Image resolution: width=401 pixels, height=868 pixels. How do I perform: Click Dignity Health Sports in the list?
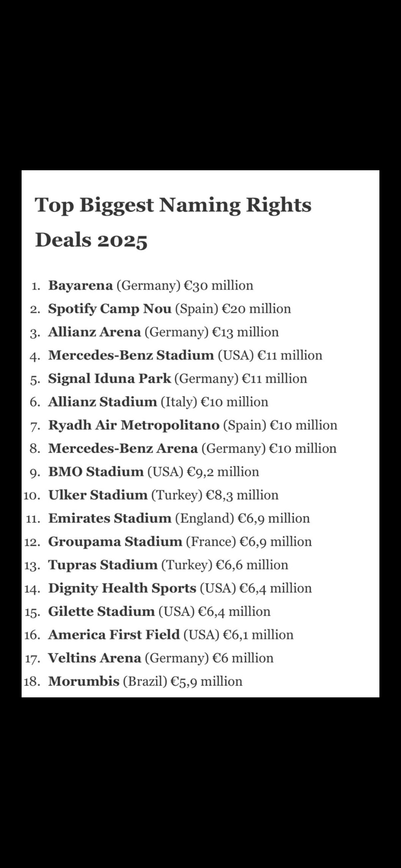tap(122, 588)
